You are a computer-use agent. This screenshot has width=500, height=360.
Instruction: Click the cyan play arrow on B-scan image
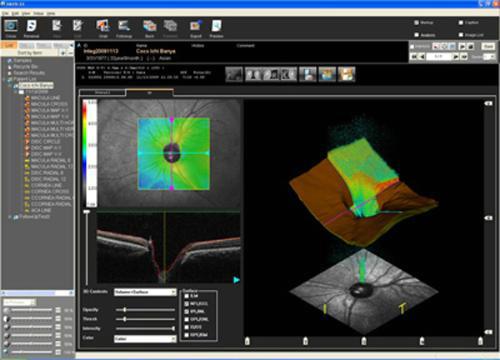pyautogui.click(x=236, y=280)
